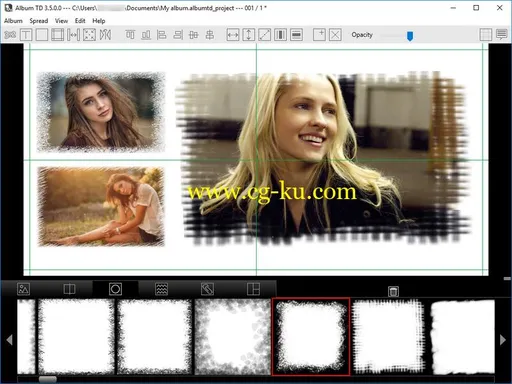Image resolution: width=512 pixels, height=384 pixels.
Task: Click the left arrow of mask strip
Action: (x=9, y=340)
